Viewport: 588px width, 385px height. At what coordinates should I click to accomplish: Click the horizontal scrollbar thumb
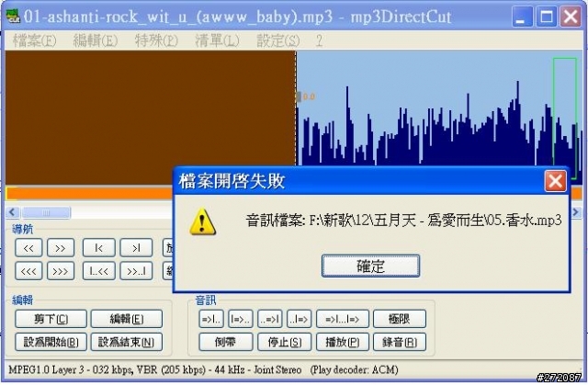tap(46, 212)
